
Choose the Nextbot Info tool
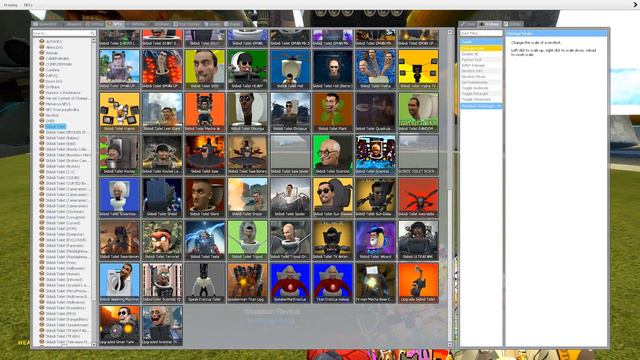pos(481,71)
